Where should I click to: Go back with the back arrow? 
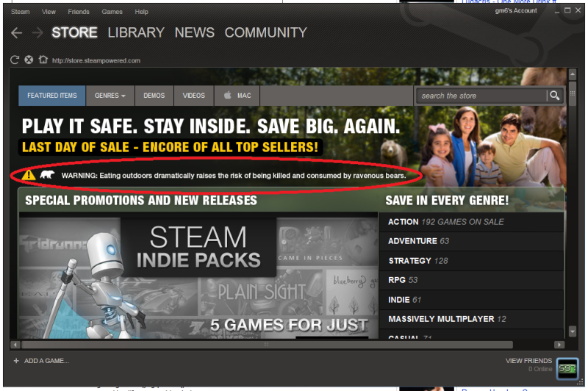pos(17,33)
